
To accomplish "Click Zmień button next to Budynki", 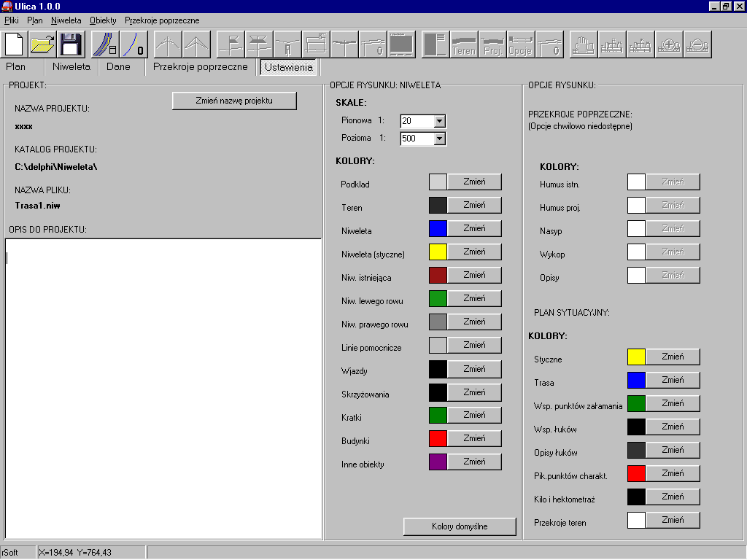I will (474, 438).
